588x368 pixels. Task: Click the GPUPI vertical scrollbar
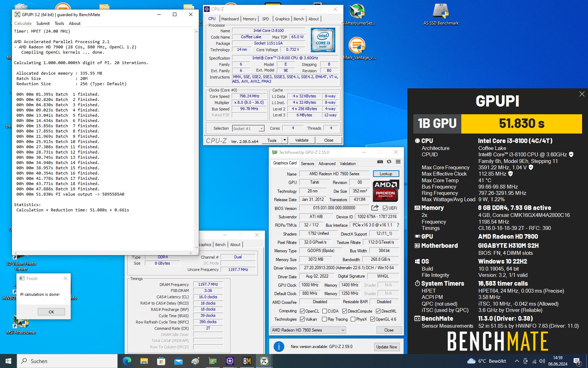pos(196,139)
